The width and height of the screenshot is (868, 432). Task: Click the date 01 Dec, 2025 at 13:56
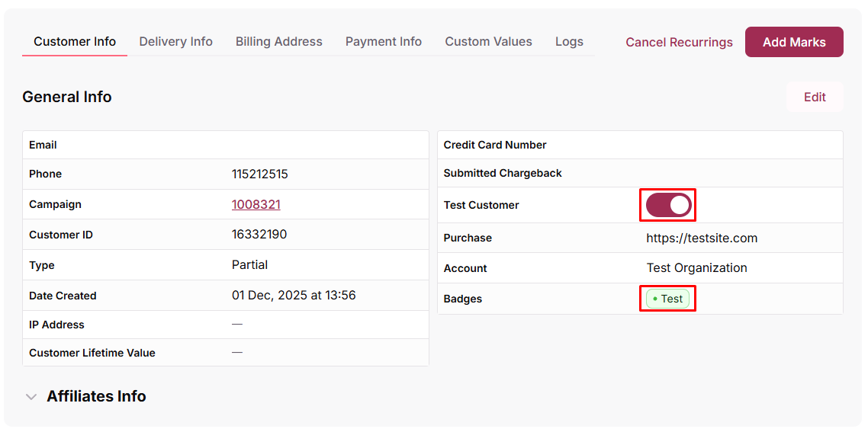(x=294, y=296)
